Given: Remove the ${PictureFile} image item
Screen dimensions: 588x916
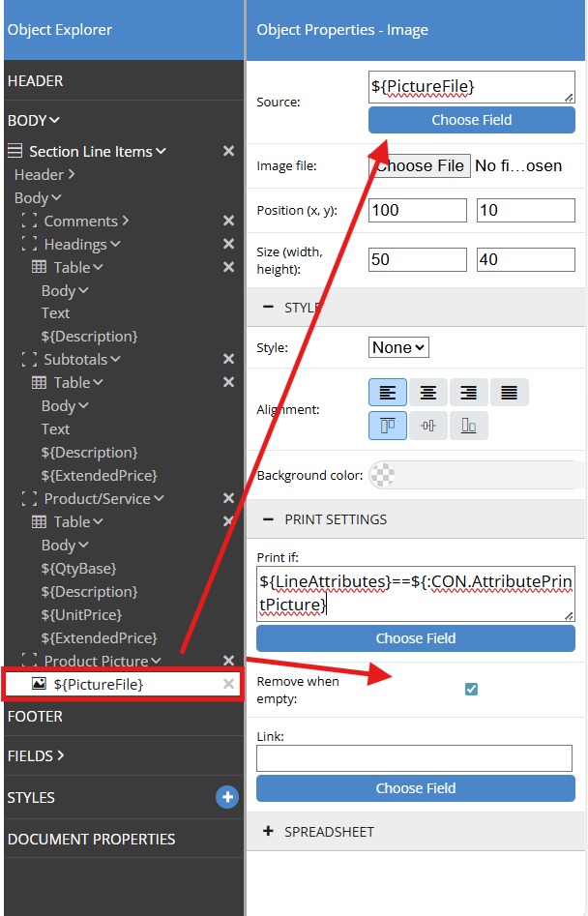Looking at the screenshot, I should point(229,684).
